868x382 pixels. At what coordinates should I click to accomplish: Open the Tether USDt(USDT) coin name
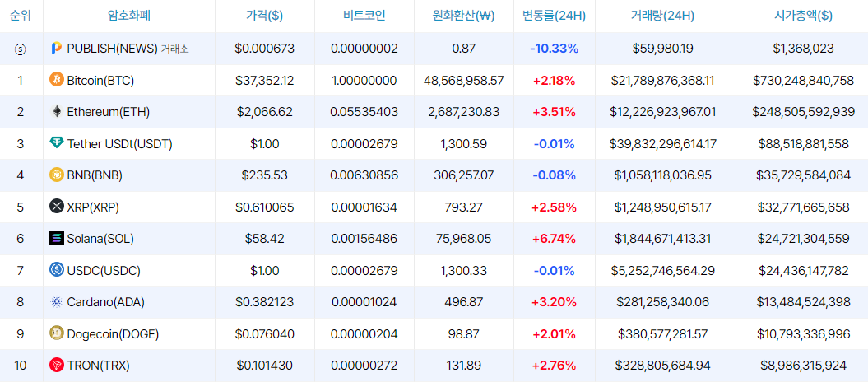(x=119, y=144)
